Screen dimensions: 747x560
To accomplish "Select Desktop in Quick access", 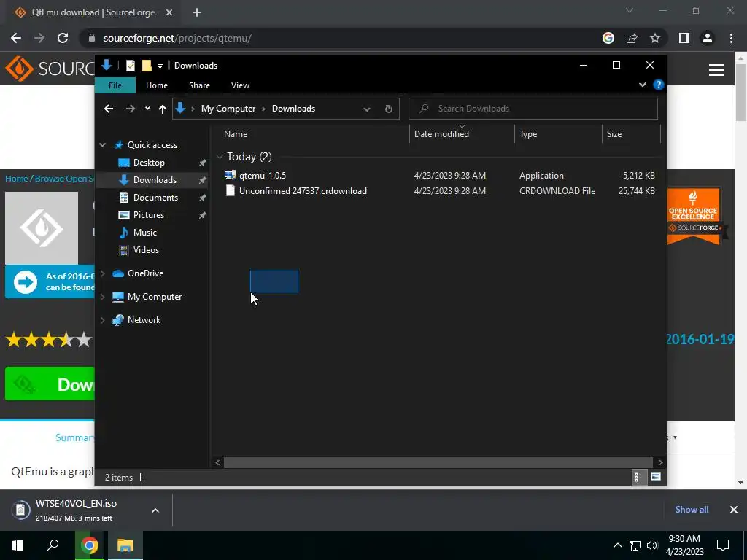I will pyautogui.click(x=149, y=163).
